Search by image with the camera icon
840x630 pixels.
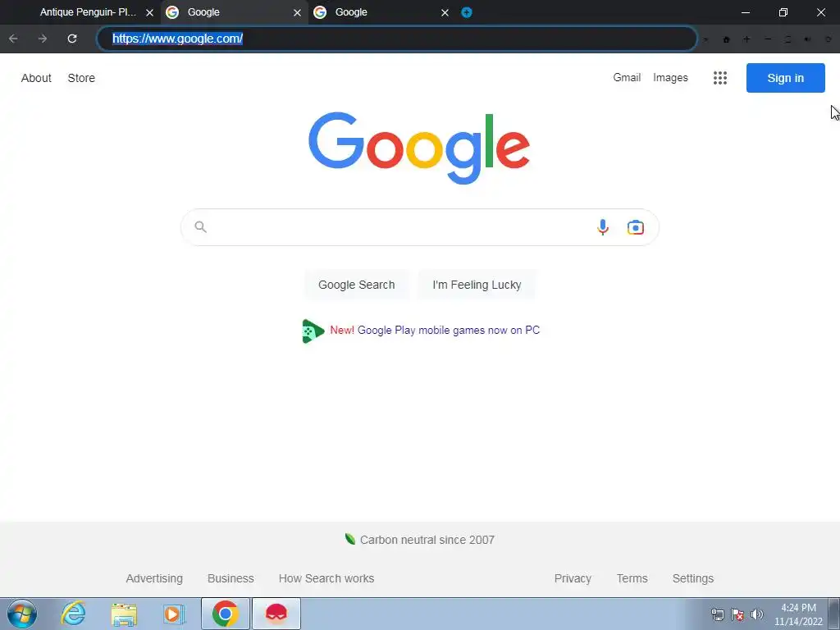tap(636, 227)
